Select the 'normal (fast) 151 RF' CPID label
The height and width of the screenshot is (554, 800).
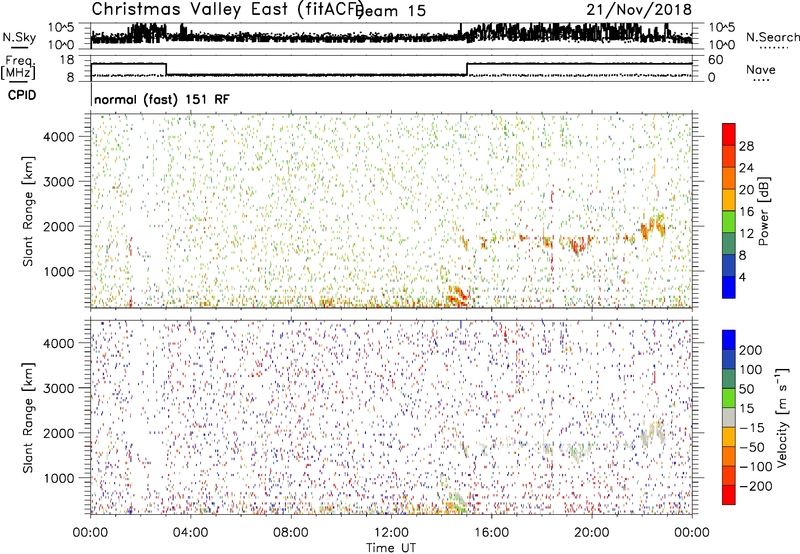coord(162,99)
